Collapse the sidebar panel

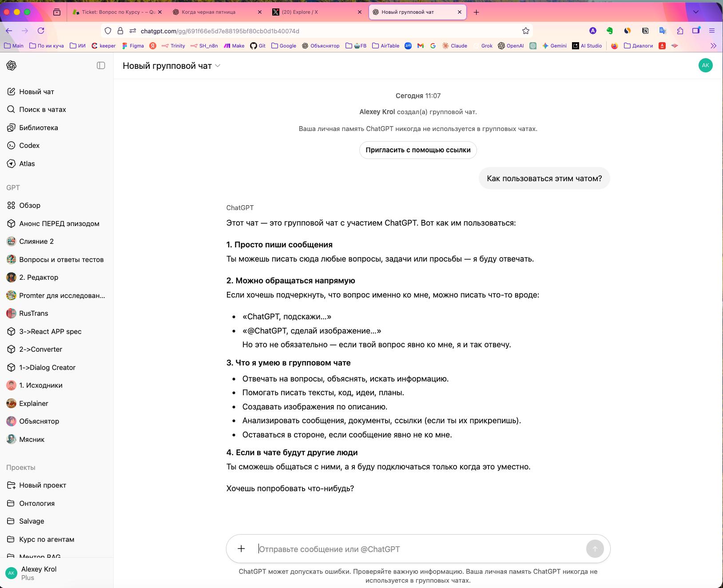[101, 65]
